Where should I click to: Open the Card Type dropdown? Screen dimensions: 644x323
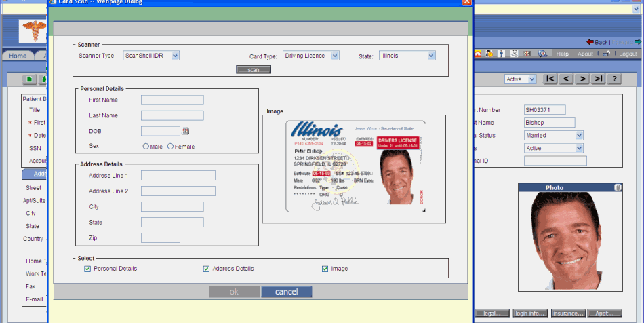311,56
